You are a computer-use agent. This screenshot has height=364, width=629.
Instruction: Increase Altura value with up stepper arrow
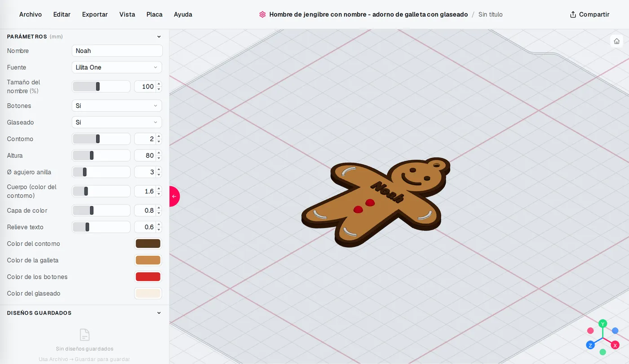pos(159,153)
